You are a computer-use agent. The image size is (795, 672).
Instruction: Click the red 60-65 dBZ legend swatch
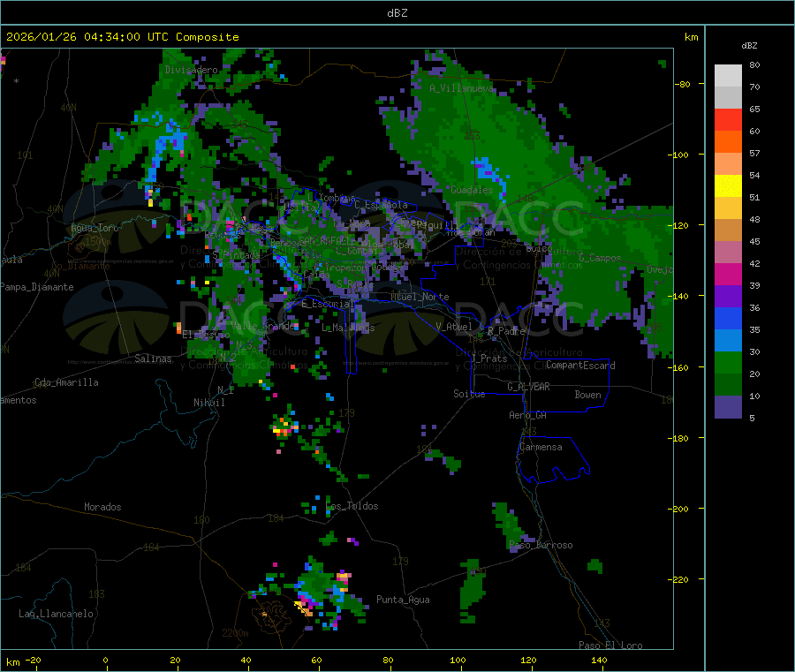click(728, 119)
